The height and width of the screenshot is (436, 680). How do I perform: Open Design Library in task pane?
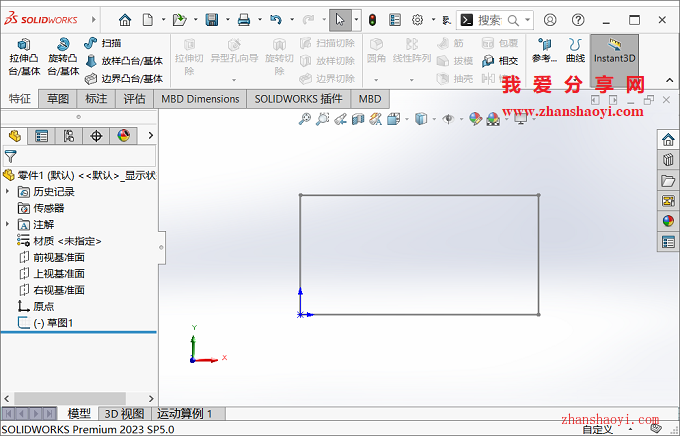click(668, 160)
